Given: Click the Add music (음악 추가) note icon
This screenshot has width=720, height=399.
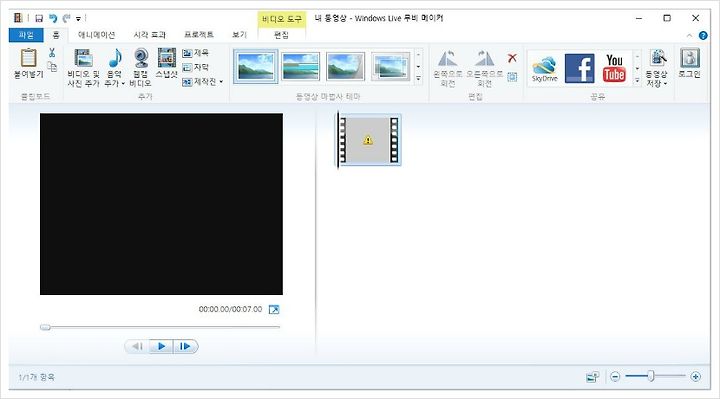Looking at the screenshot, I should pos(114,59).
